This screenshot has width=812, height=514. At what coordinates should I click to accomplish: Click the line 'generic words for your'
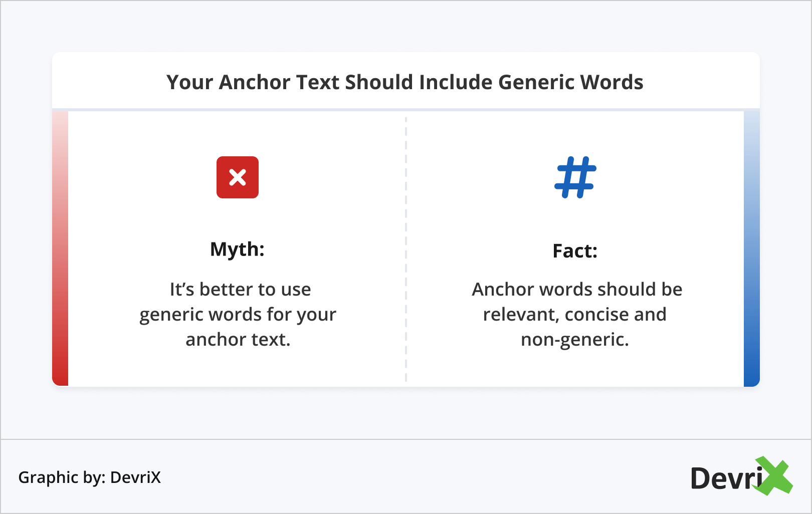[238, 315]
